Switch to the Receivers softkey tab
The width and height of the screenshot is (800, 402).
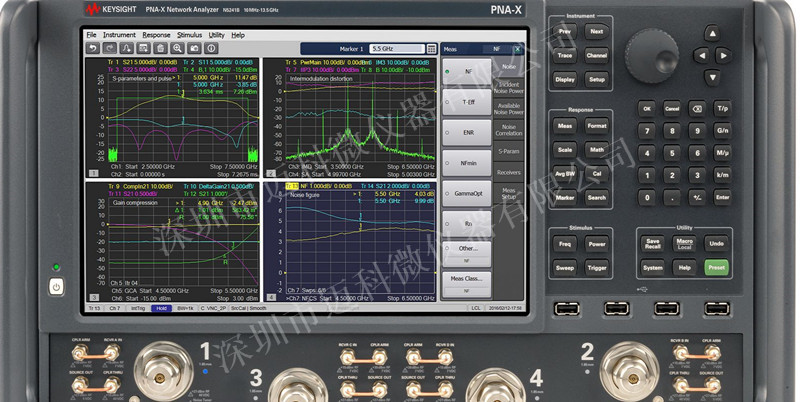[x=509, y=172]
